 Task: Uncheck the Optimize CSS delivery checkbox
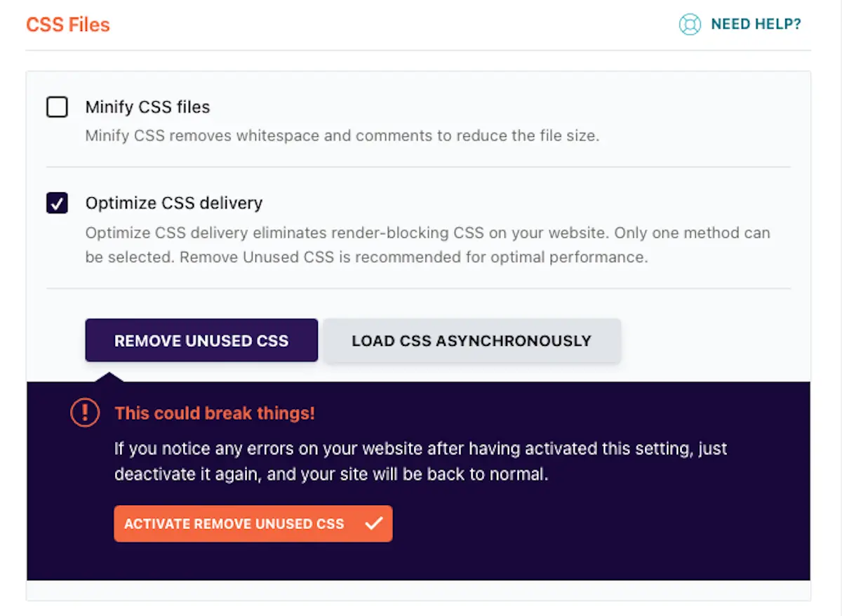coord(57,203)
